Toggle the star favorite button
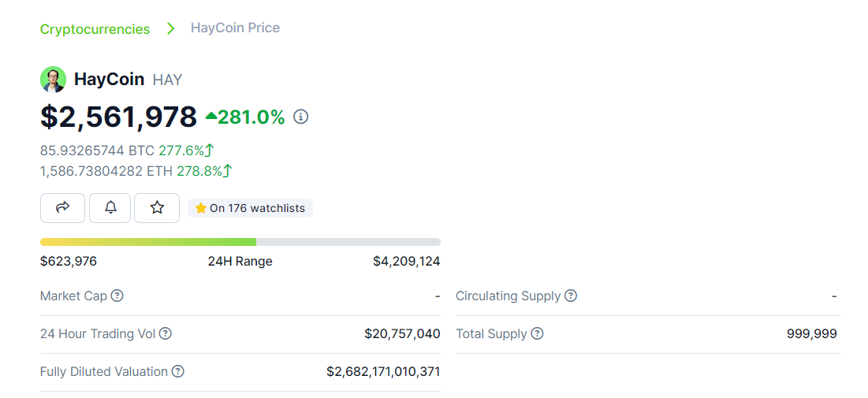Screen dimensions: 868x398 pos(157,208)
